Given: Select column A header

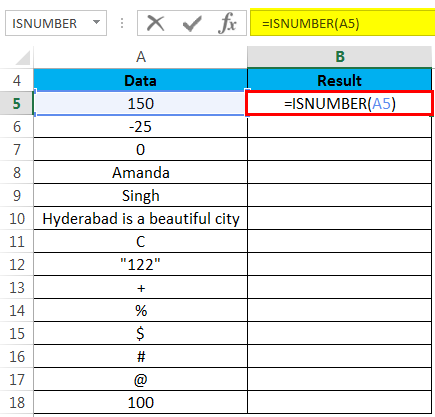Looking at the screenshot, I should tap(141, 57).
